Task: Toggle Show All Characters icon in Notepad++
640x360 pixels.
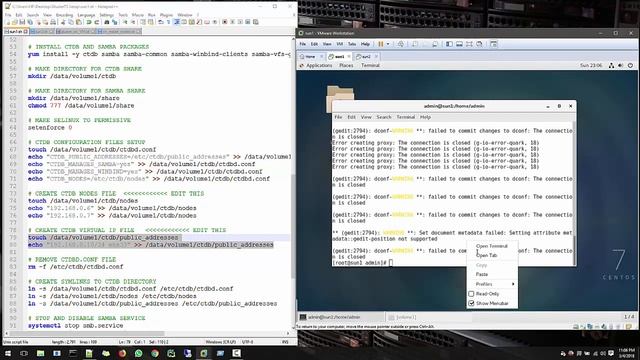Action: (168, 22)
